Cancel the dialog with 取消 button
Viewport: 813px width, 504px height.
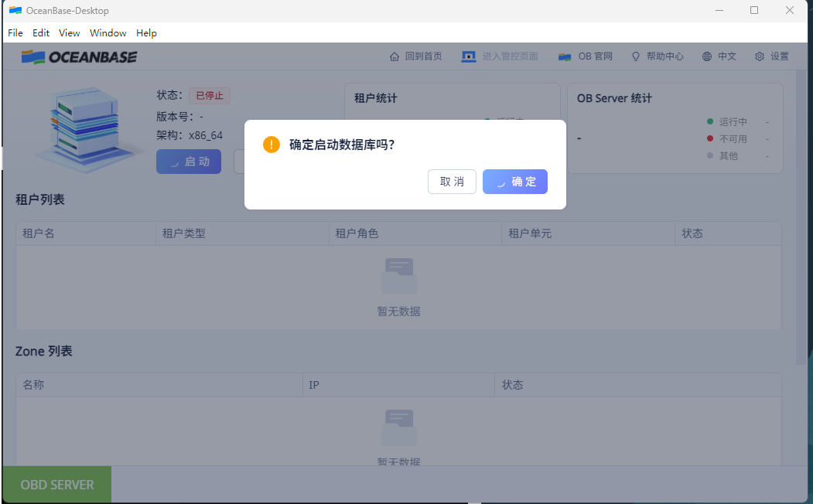coord(452,182)
